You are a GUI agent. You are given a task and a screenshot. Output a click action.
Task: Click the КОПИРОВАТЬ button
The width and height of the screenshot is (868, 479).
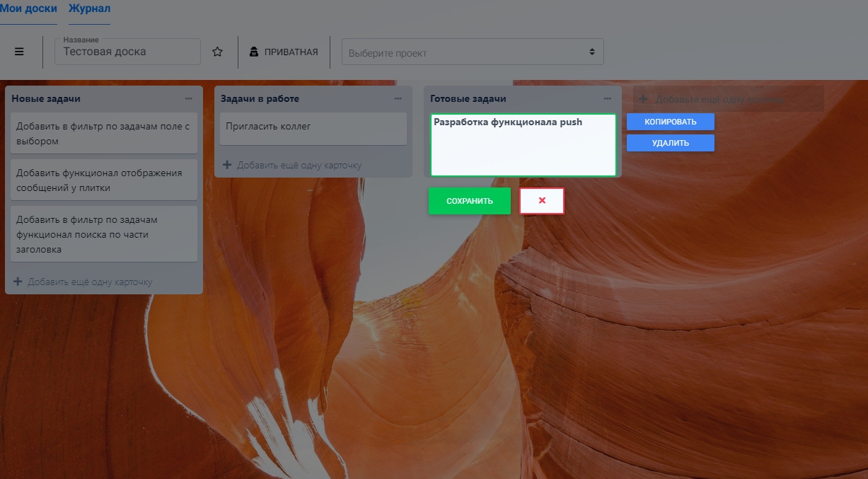pos(671,122)
